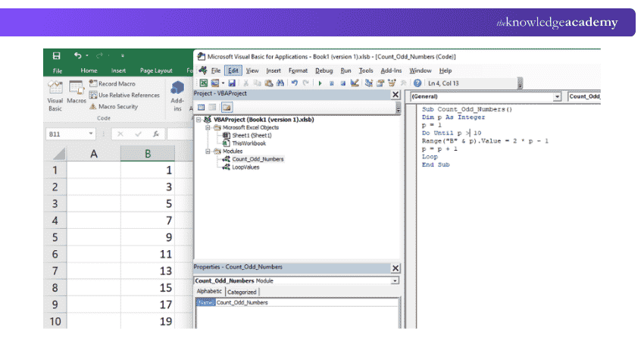Image resolution: width=644 pixels, height=341 pixels.
Task: Select cell B3 containing 5
Action: pos(148,204)
